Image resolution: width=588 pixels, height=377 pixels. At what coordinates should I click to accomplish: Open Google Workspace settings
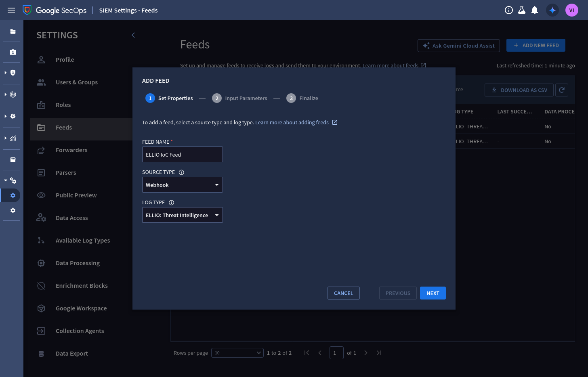click(x=81, y=308)
